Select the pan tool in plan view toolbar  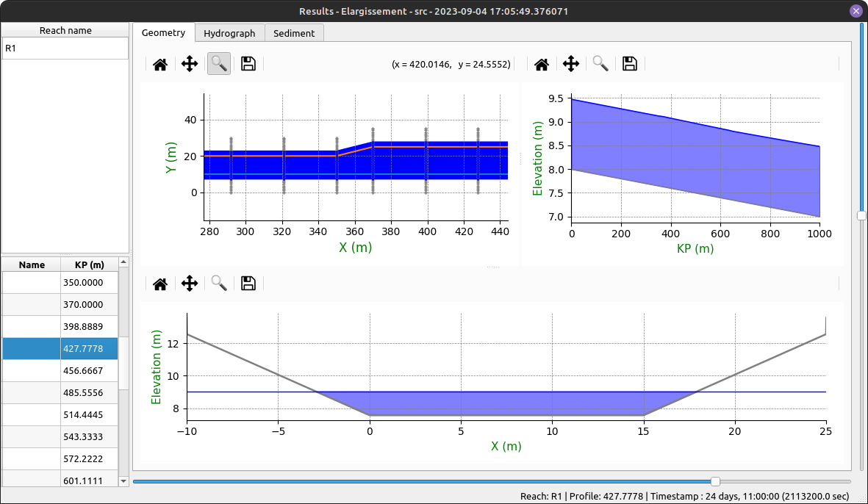tap(190, 64)
